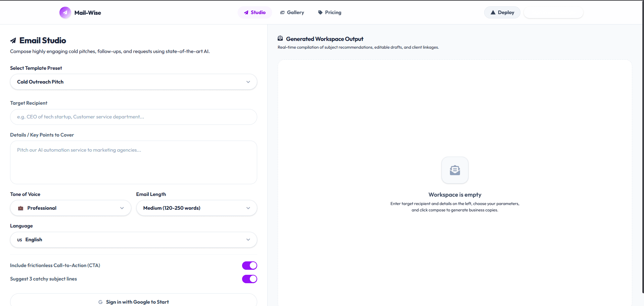Click the 'Tone of Voice' label
Screen dimensions: 644x306
click(25, 194)
